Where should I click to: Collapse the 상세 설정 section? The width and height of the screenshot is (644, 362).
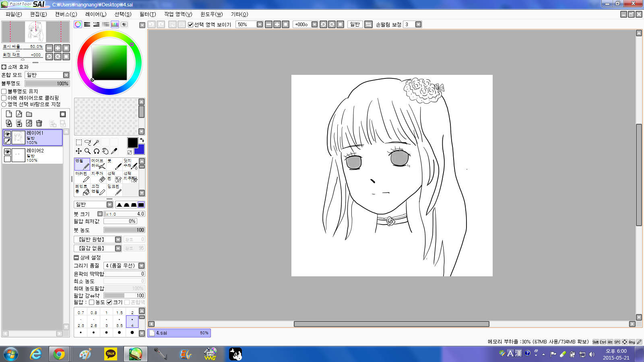(x=76, y=258)
